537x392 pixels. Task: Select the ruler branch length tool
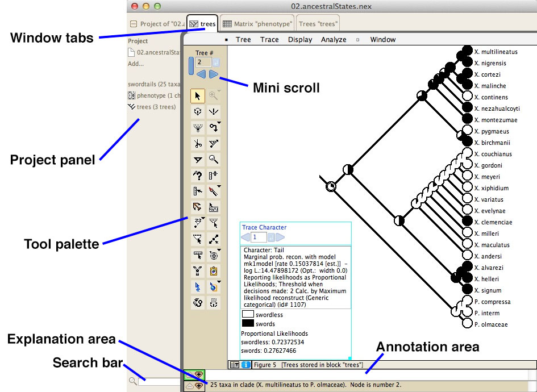point(197,255)
